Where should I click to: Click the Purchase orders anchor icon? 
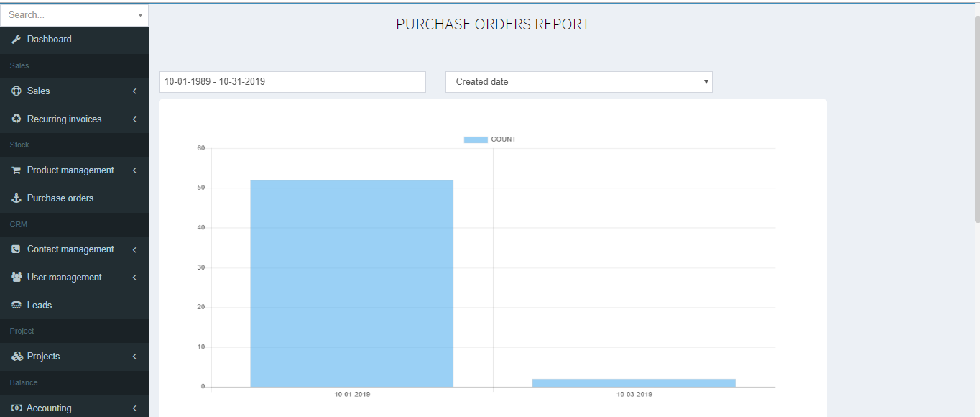coord(17,198)
